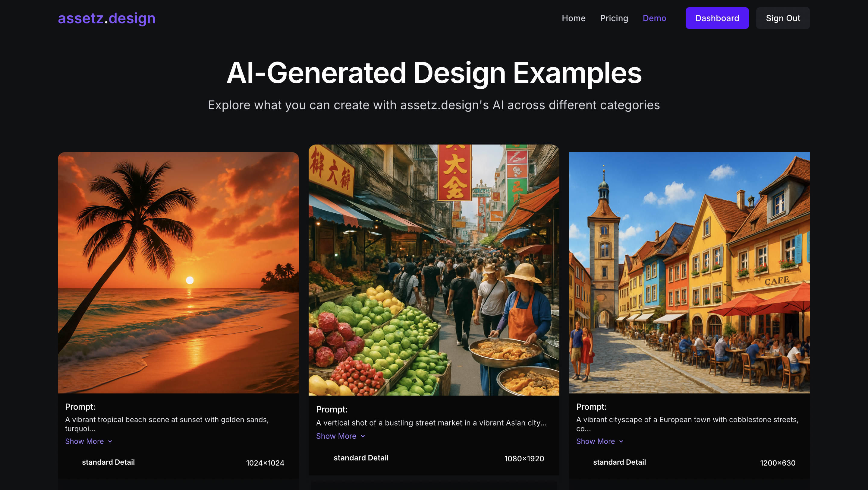Click the 1080×1920 size label
This screenshot has width=868, height=490.
524,458
